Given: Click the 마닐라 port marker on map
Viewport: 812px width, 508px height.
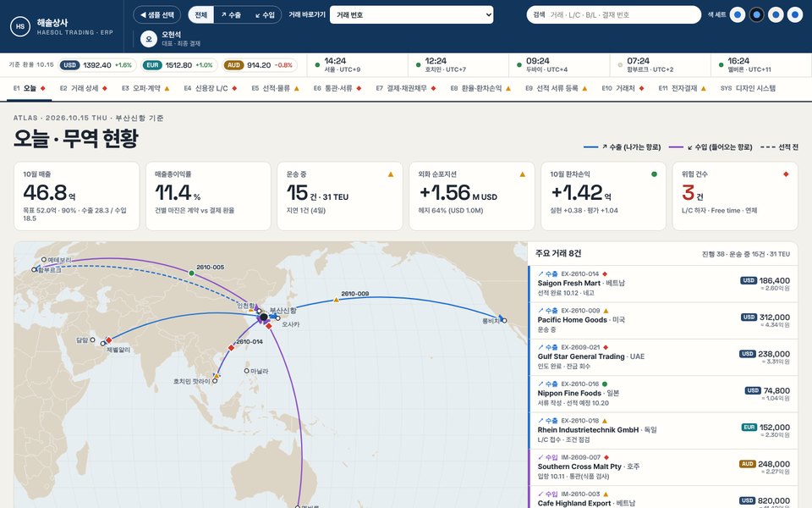Looking at the screenshot, I should tap(246, 371).
